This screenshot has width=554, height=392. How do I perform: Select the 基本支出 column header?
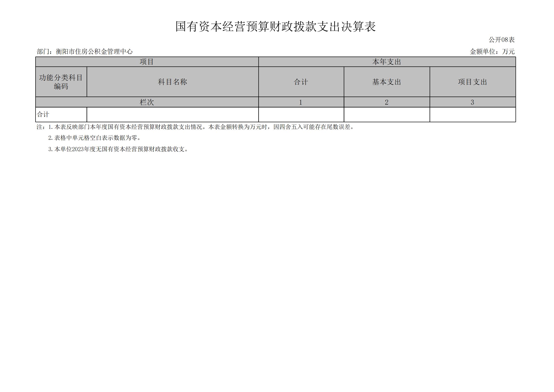coord(387,82)
